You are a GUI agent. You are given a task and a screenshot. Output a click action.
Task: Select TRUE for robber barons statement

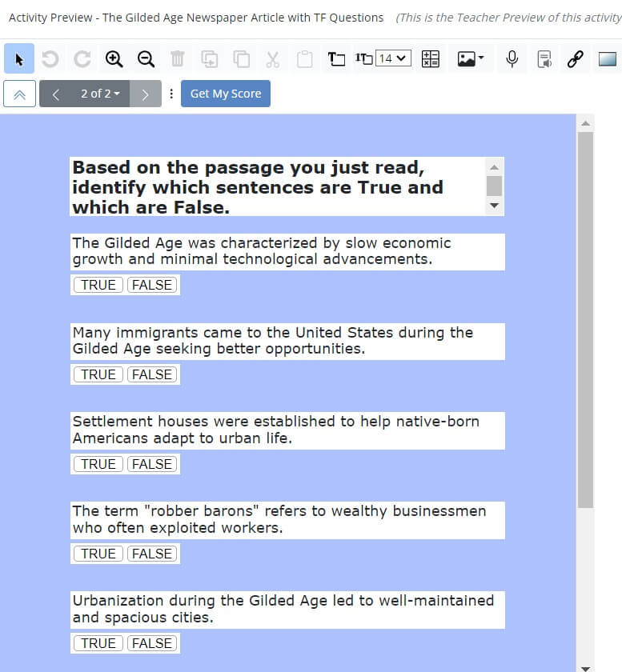tap(98, 554)
